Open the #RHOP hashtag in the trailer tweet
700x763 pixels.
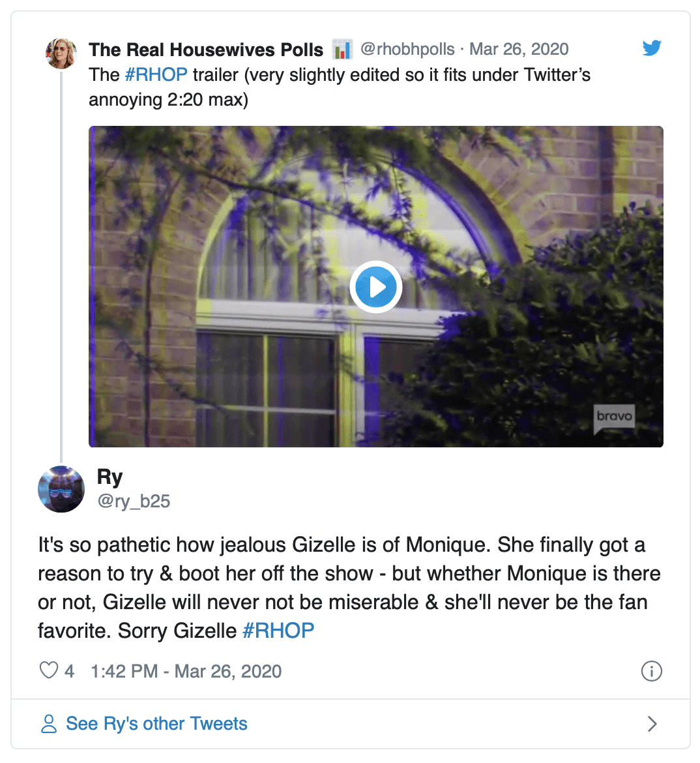pos(156,75)
